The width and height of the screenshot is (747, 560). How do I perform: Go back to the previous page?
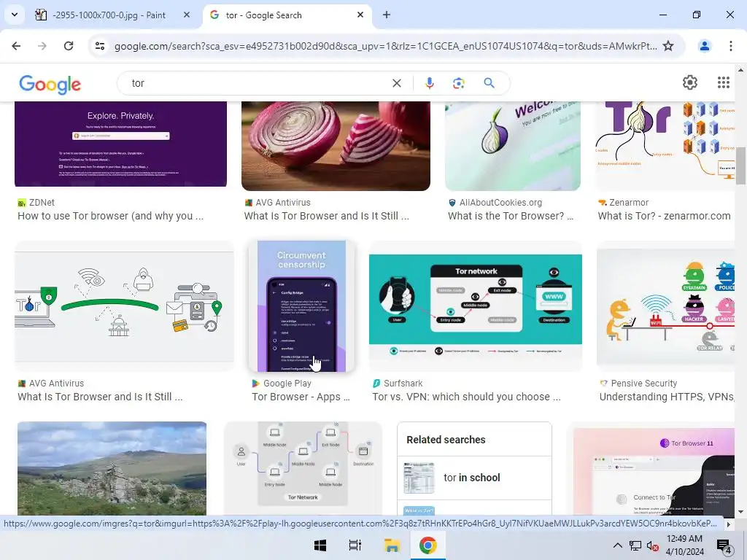coord(16,46)
